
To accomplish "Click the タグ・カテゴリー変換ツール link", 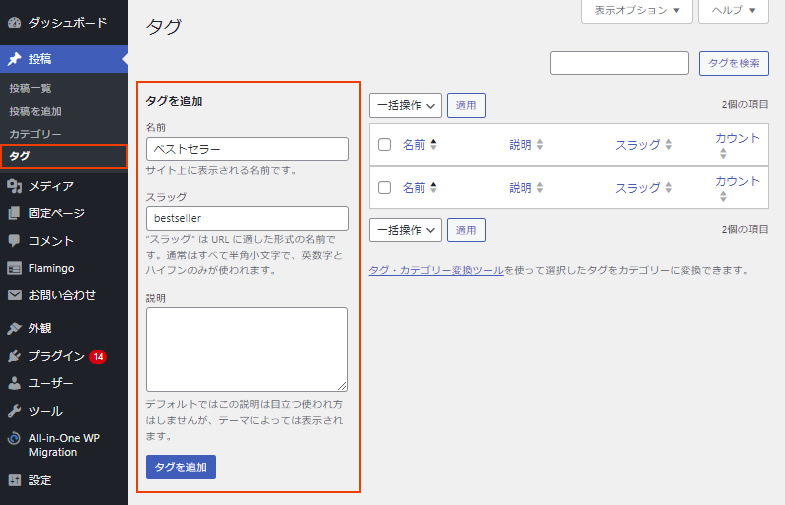I will [x=436, y=270].
